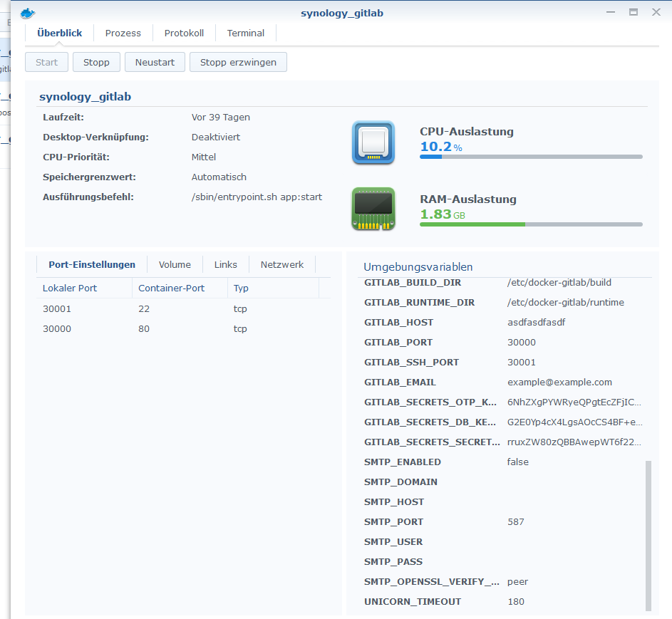Switch to the Überblick tab
The image size is (672, 619).
(60, 33)
